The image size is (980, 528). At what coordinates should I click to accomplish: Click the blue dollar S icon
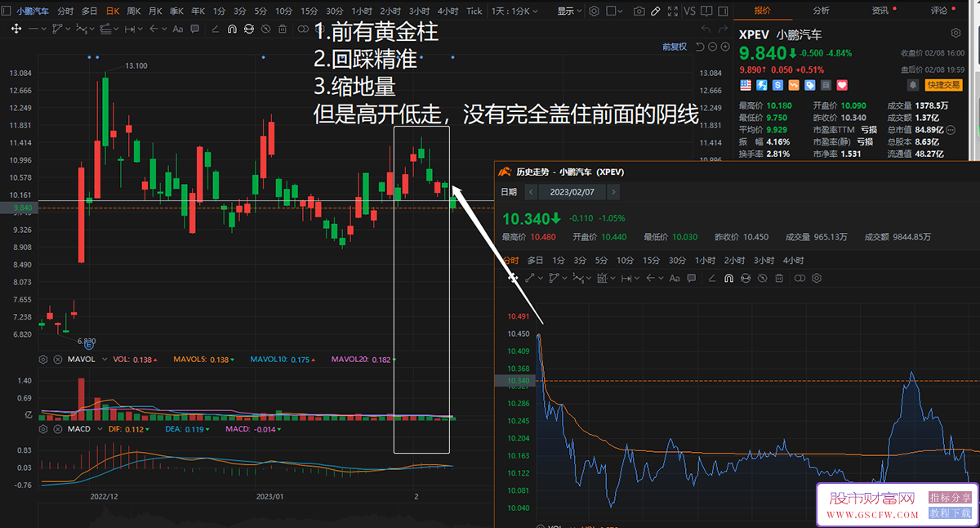[777, 85]
